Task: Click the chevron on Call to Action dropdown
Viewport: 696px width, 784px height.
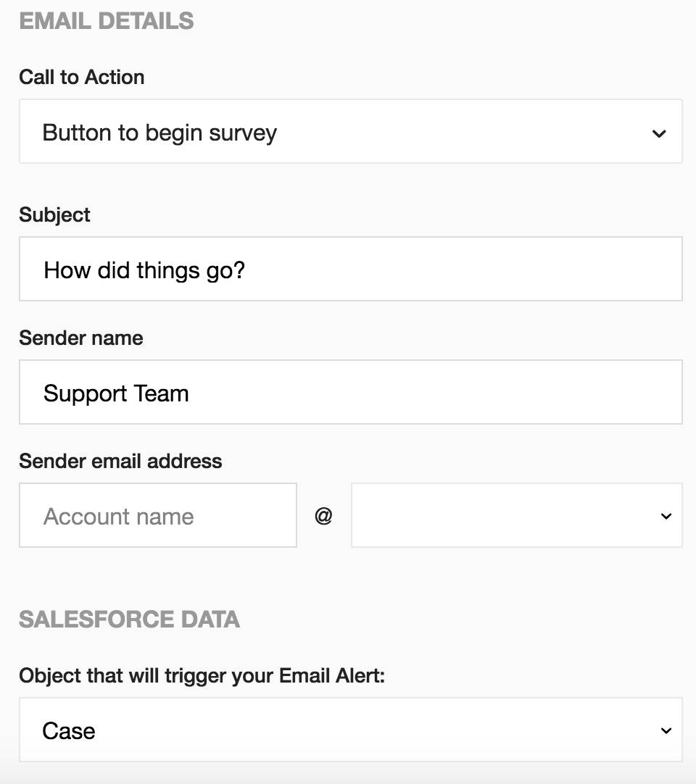Action: pyautogui.click(x=658, y=133)
